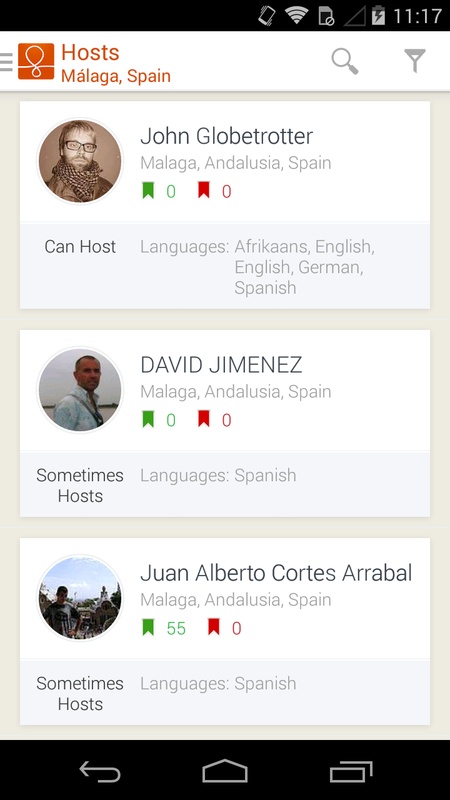Tap the orange Couchsurfing logo
This screenshot has width=450, height=800.
click(36, 61)
